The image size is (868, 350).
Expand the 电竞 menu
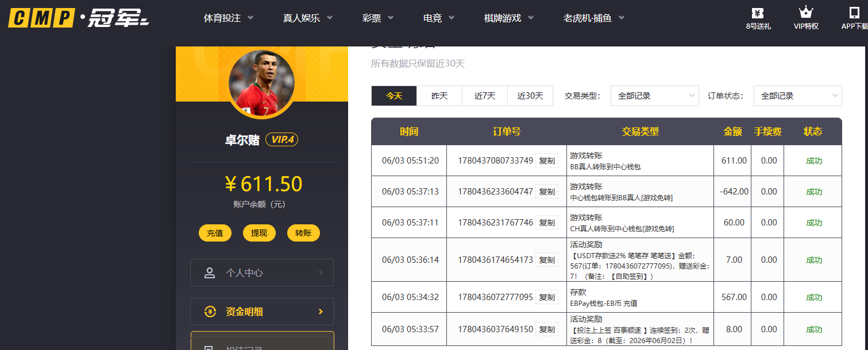[439, 18]
